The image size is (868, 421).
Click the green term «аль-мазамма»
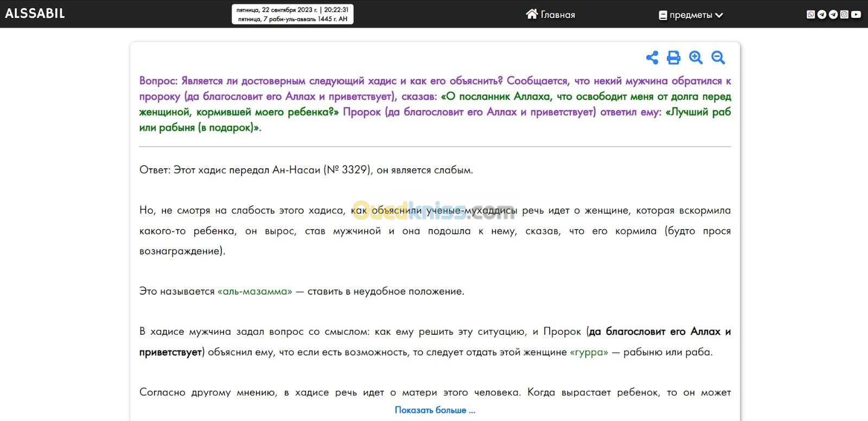[x=255, y=291]
